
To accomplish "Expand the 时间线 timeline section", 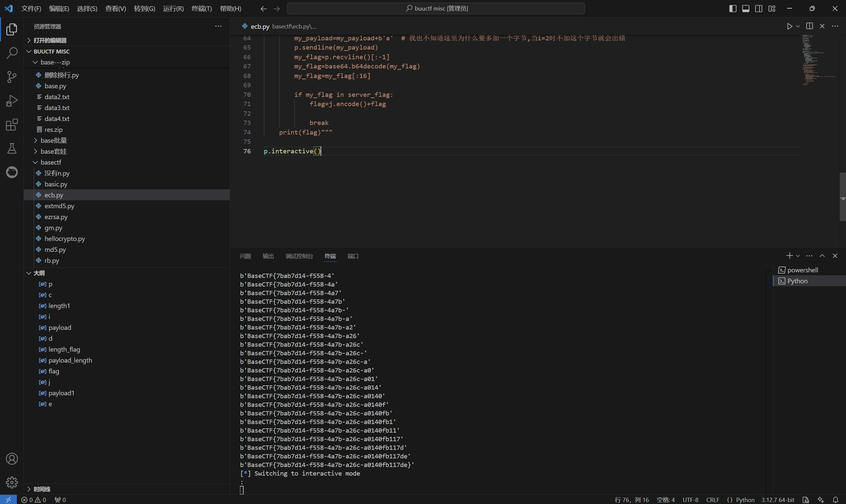I will (x=127, y=489).
